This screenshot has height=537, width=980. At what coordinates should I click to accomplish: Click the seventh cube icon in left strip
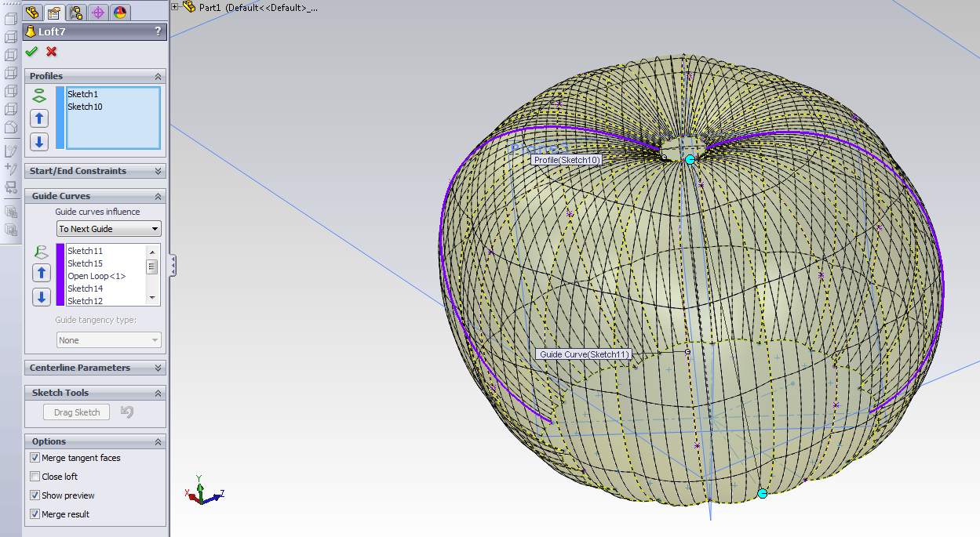click(11, 127)
